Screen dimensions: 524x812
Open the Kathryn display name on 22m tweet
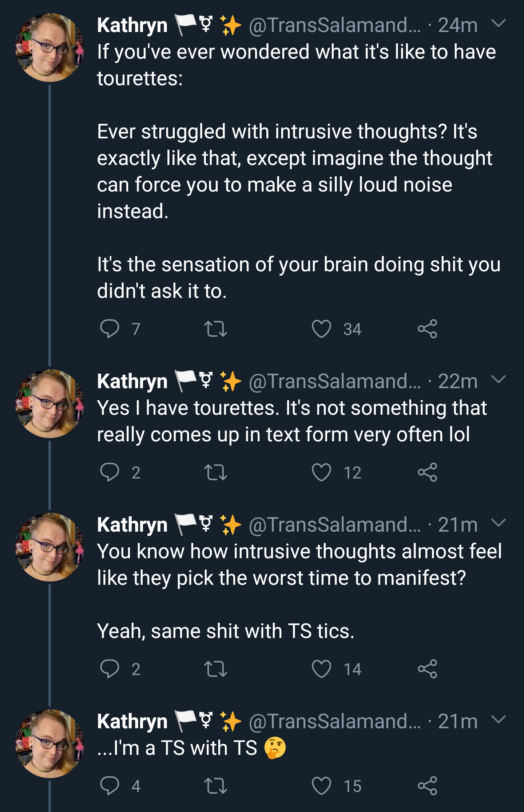coord(132,382)
